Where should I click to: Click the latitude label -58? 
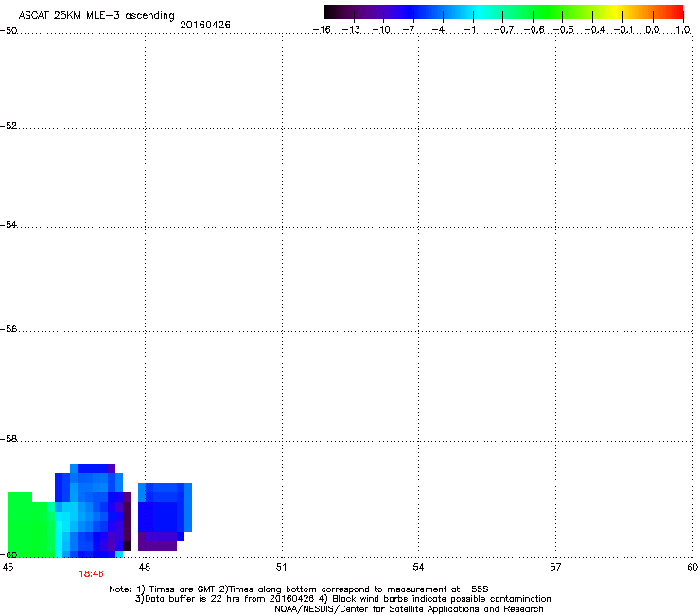pos(9,439)
